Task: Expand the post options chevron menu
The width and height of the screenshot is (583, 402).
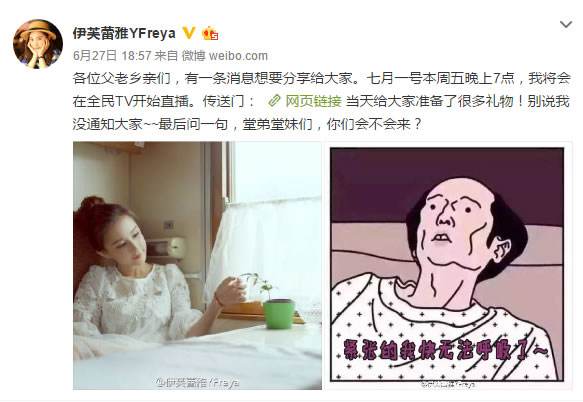Action: click(x=566, y=25)
